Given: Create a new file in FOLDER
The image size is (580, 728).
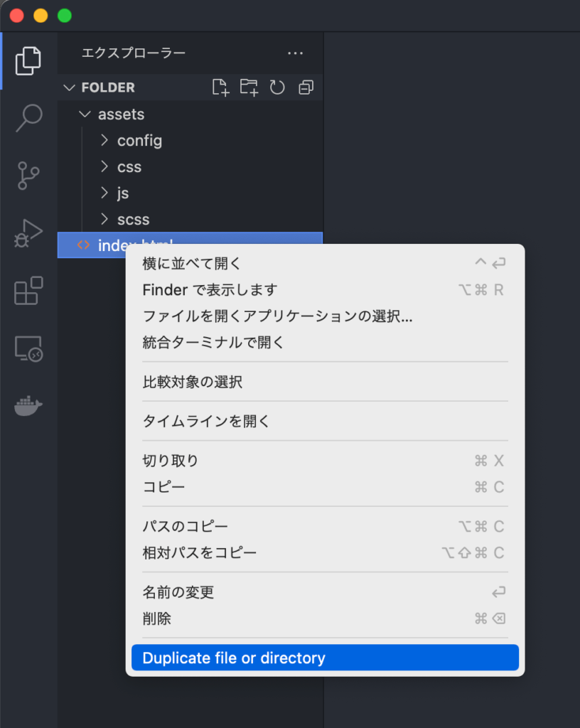Looking at the screenshot, I should pos(220,87).
